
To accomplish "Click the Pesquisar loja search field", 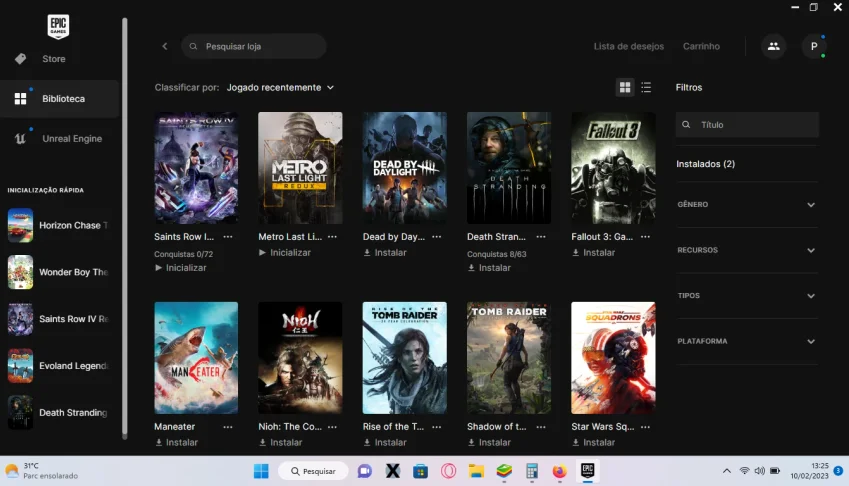I will (254, 46).
